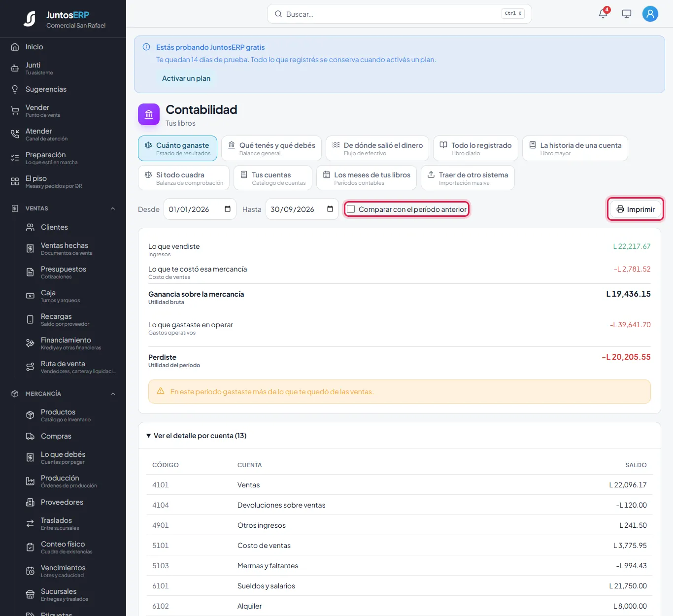Image resolution: width=673 pixels, height=616 pixels.
Task: Enable Comparar con el período anterior checkbox
Action: pyautogui.click(x=351, y=209)
